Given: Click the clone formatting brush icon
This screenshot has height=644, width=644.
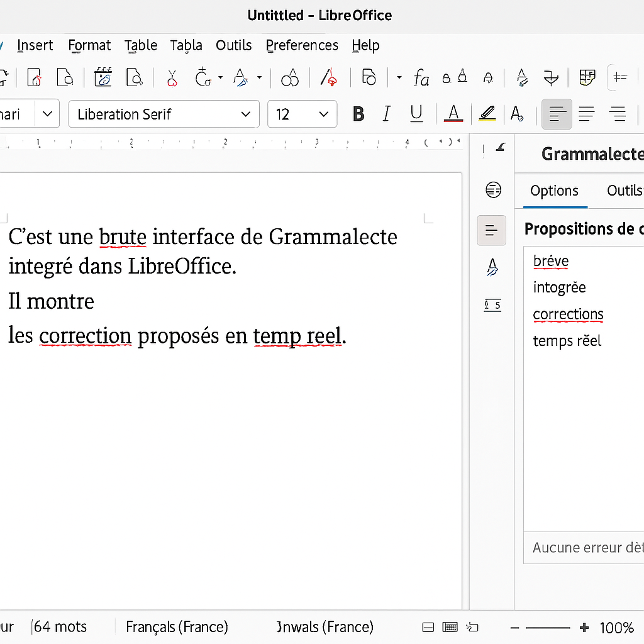Looking at the screenshot, I should [241, 77].
